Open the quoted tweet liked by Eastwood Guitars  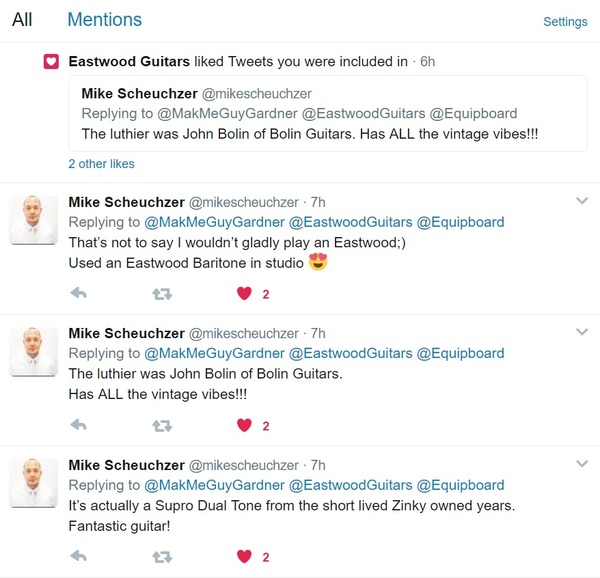(328, 114)
